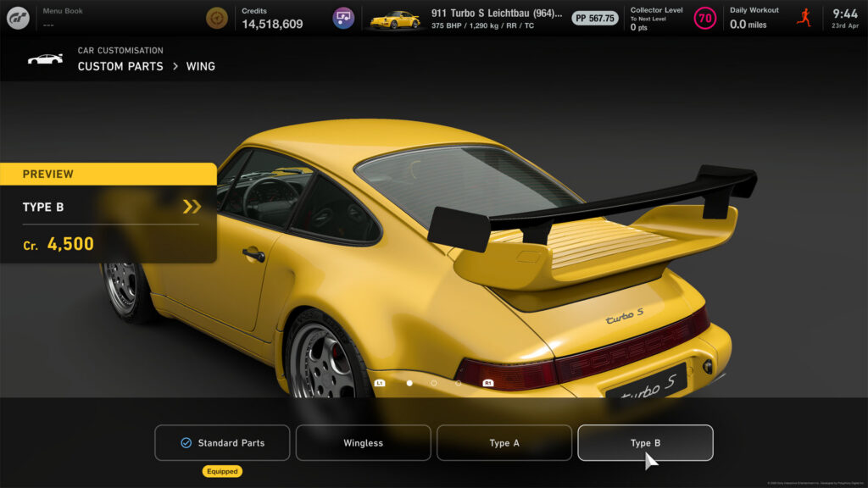Click the Wing breadcrumb label

pos(200,66)
